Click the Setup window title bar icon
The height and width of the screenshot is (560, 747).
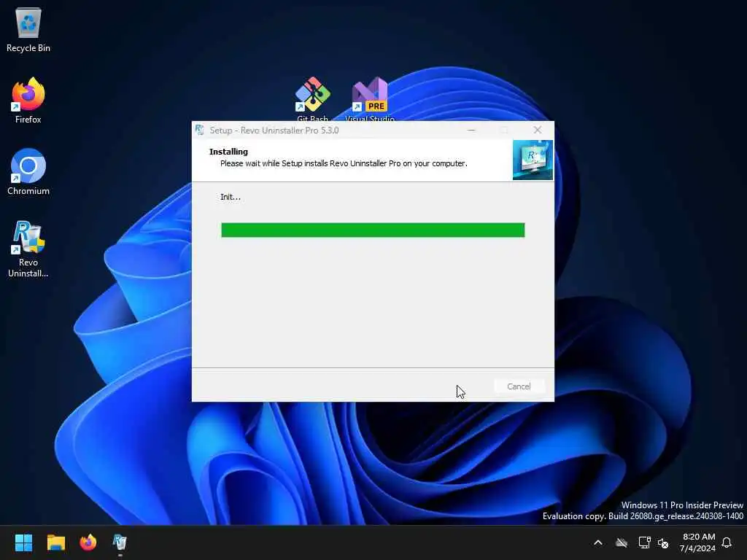point(200,130)
